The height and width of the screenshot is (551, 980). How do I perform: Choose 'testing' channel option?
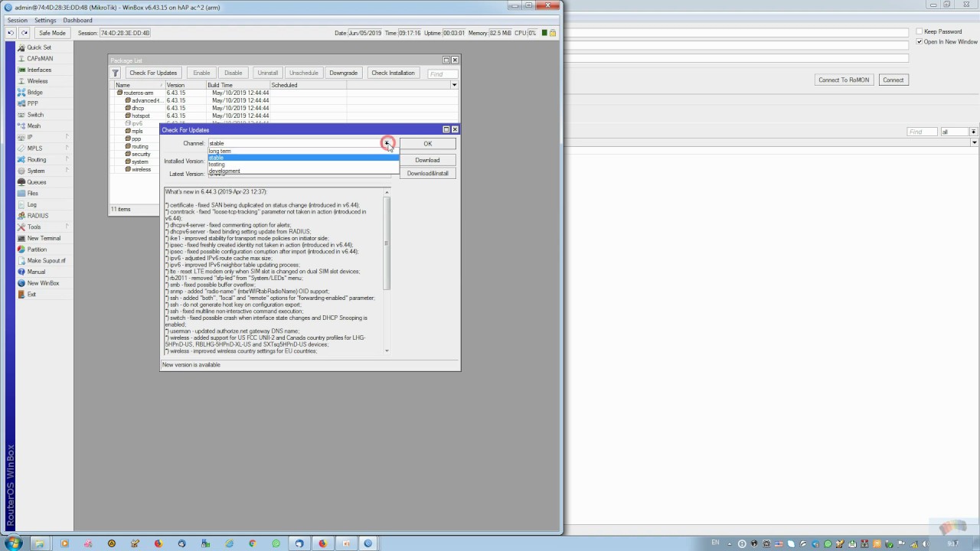(x=303, y=165)
